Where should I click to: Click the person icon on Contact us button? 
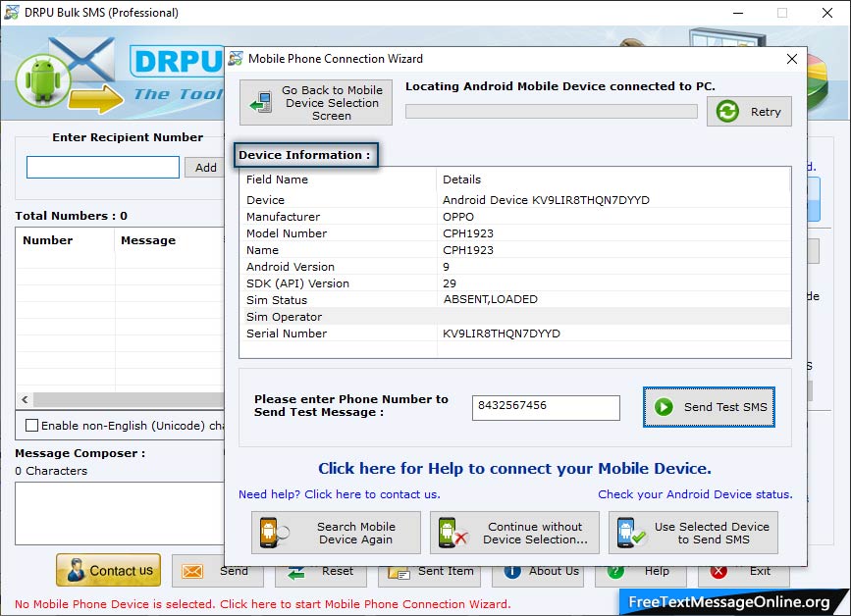[x=76, y=571]
